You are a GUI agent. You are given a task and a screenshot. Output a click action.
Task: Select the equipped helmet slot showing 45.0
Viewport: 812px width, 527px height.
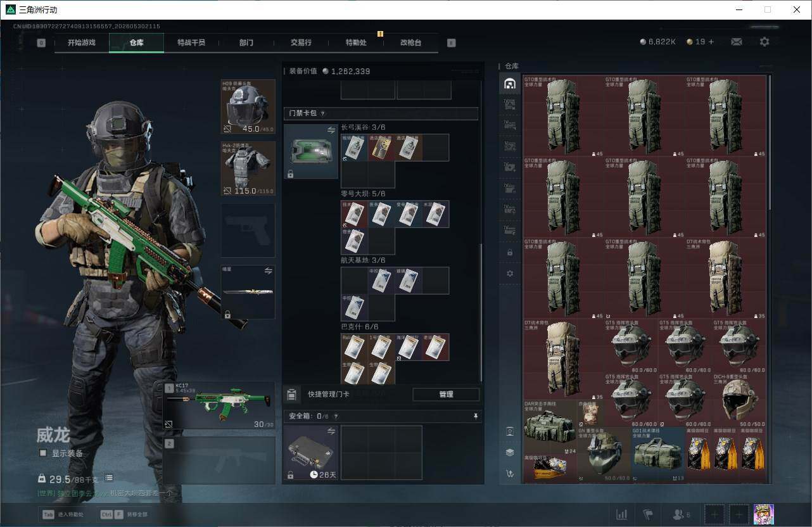[248, 106]
